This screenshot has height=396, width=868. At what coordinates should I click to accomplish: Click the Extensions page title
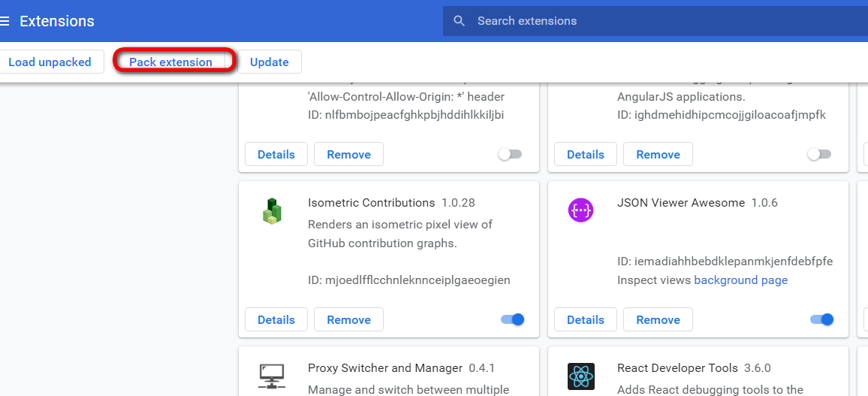click(57, 21)
